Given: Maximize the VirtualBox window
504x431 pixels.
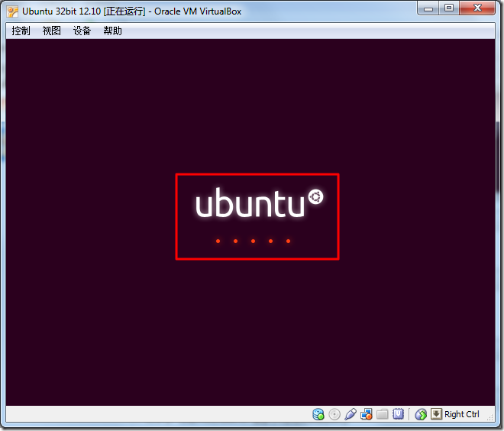Looking at the screenshot, I should [449, 8].
